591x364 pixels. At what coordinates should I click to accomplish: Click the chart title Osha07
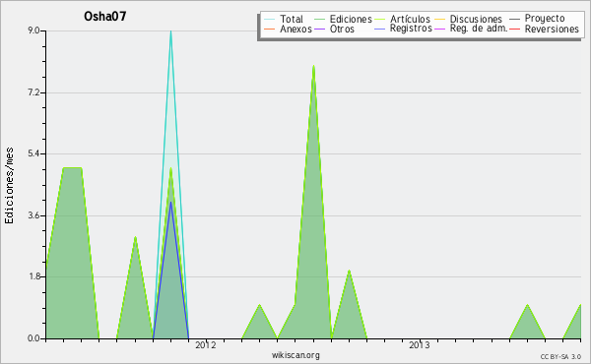coord(104,16)
